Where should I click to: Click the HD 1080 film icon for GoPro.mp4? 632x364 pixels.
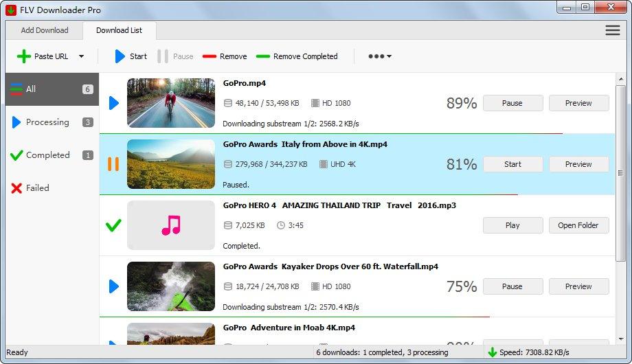point(315,103)
